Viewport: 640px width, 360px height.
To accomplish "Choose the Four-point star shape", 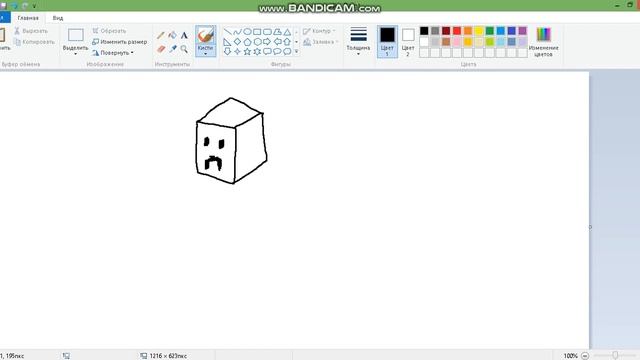I will coord(238,51).
